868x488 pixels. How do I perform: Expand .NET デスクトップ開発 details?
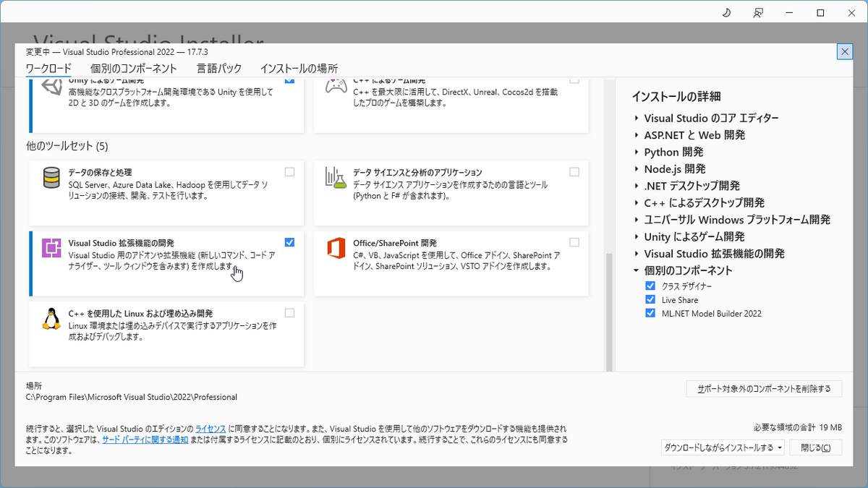[636, 186]
